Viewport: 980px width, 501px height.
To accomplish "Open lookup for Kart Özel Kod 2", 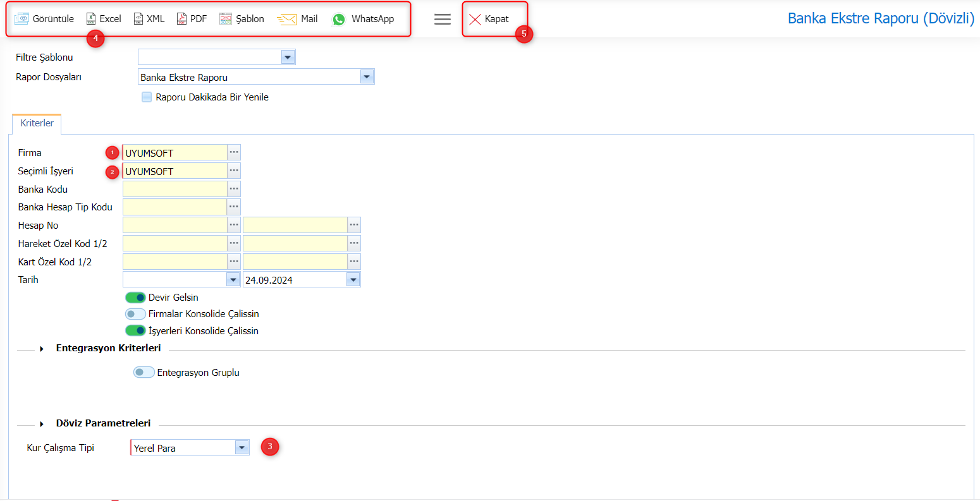I will click(x=354, y=262).
